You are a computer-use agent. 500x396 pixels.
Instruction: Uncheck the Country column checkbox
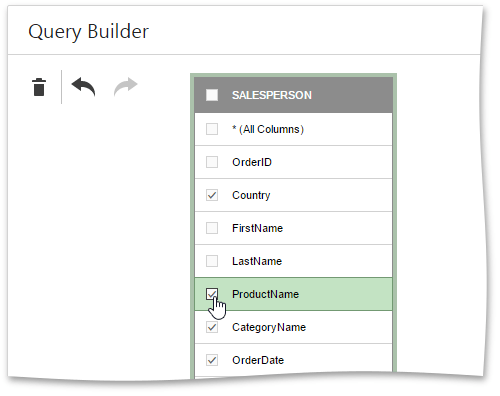tap(212, 195)
